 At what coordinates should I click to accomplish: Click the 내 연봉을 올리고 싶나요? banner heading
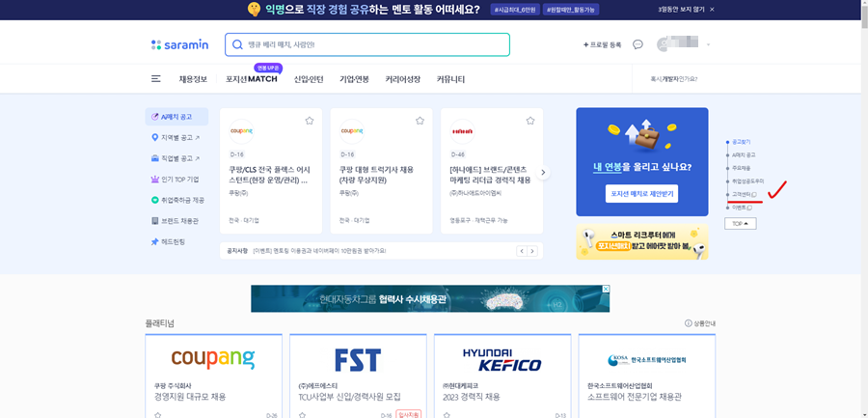[642, 167]
